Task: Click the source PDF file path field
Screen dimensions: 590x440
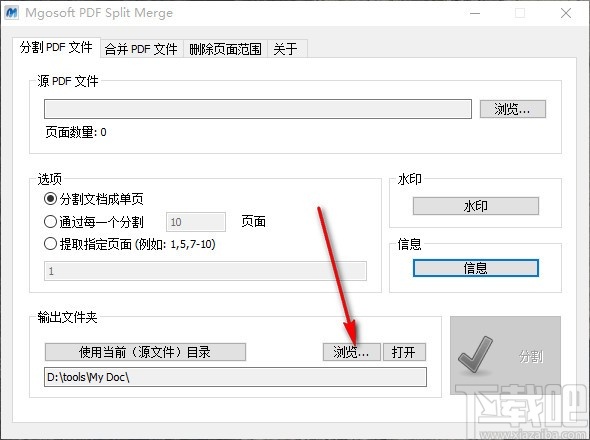Action: (258, 109)
